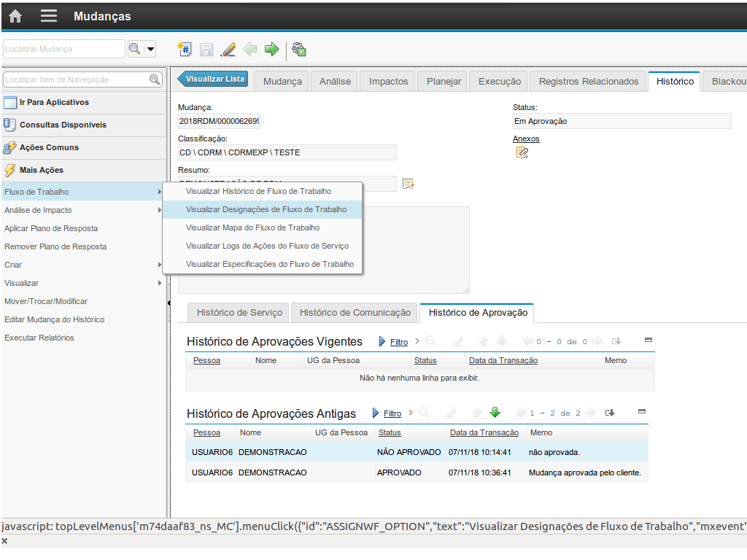This screenshot has width=747, height=560.
Task: Select Visualizar Histórico de Fluxo de Trabalho
Action: pyautogui.click(x=262, y=192)
